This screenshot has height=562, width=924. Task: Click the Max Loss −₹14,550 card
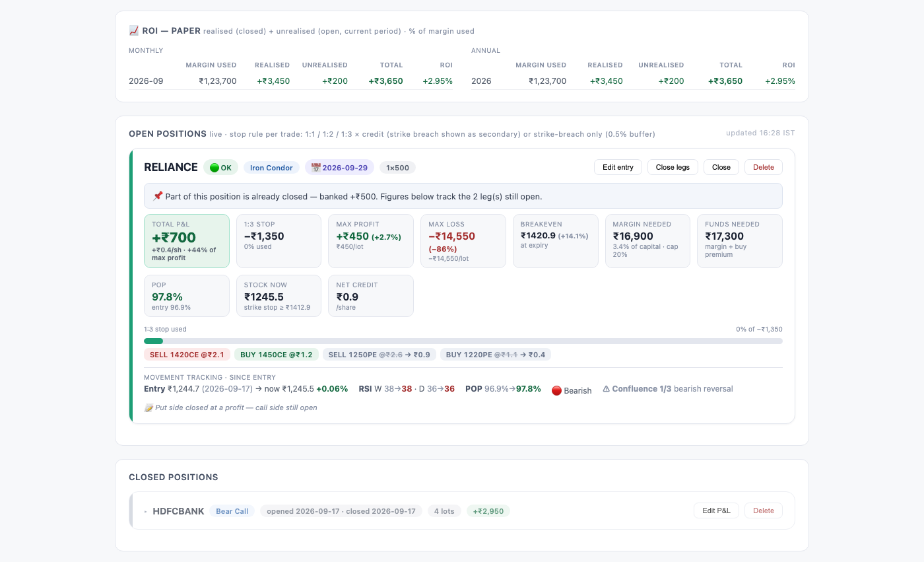tap(463, 241)
